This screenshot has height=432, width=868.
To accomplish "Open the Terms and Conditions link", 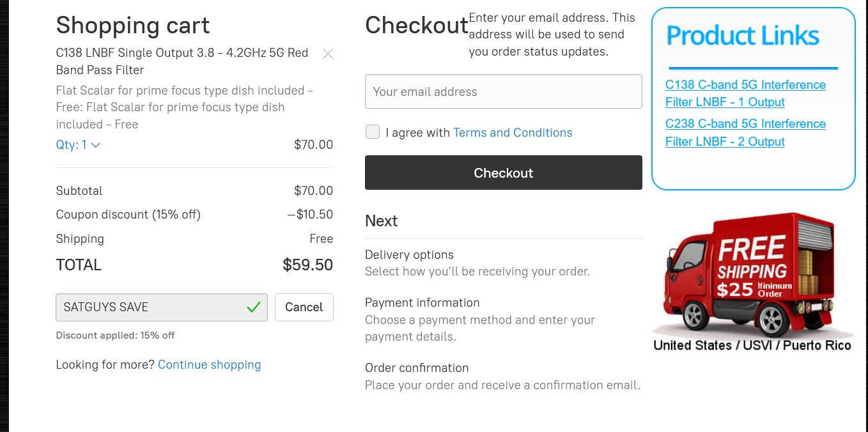I will pos(513,132).
